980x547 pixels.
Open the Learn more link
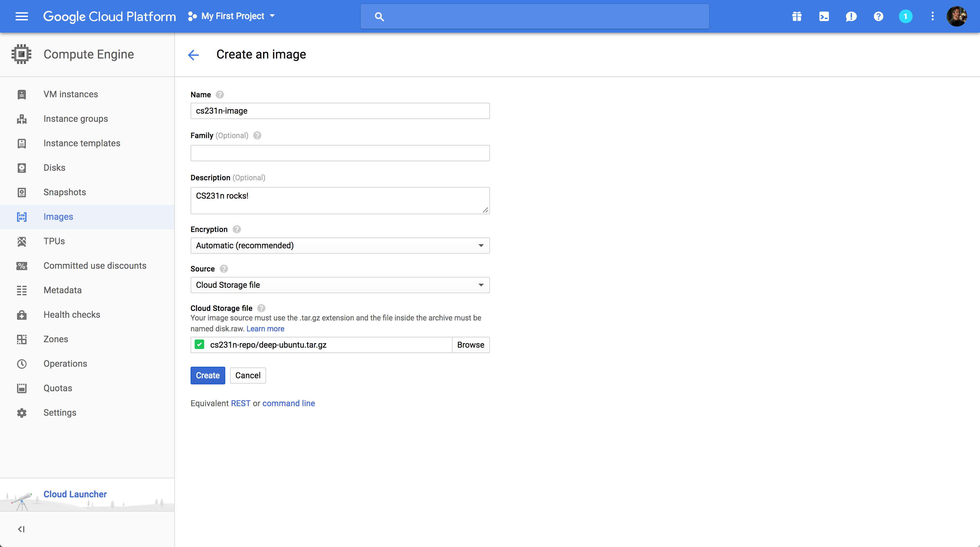265,329
